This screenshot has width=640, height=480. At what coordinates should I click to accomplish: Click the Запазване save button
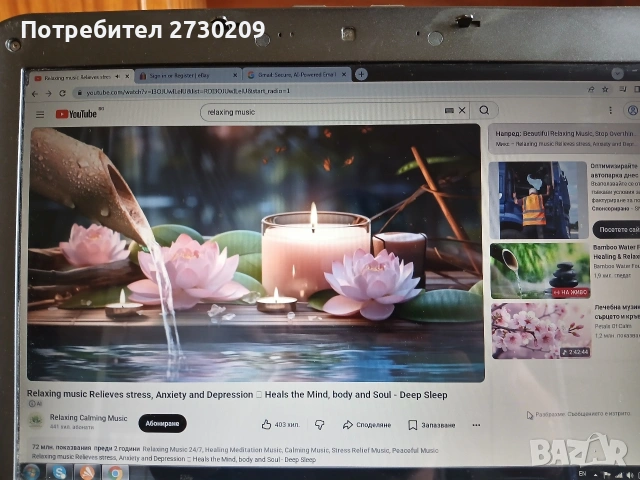(432, 425)
